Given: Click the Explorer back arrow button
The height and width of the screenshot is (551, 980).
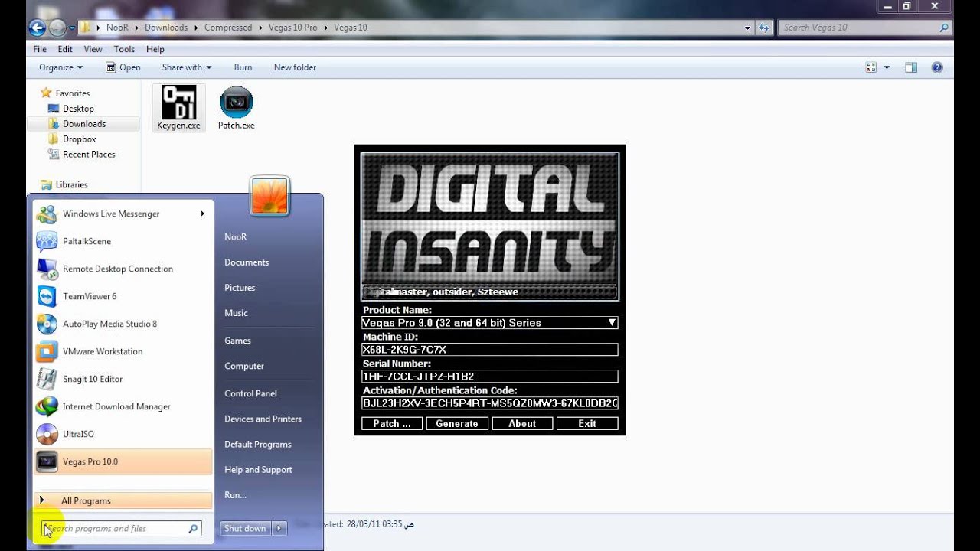Looking at the screenshot, I should pos(38,28).
